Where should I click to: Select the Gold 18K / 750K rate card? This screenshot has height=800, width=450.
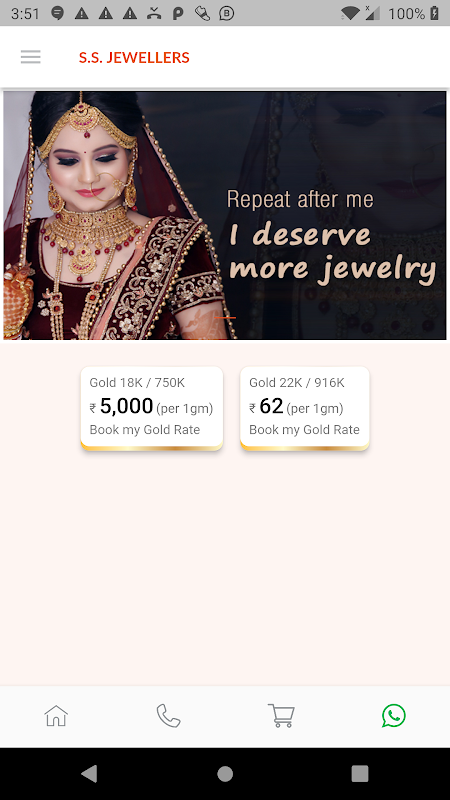click(152, 408)
